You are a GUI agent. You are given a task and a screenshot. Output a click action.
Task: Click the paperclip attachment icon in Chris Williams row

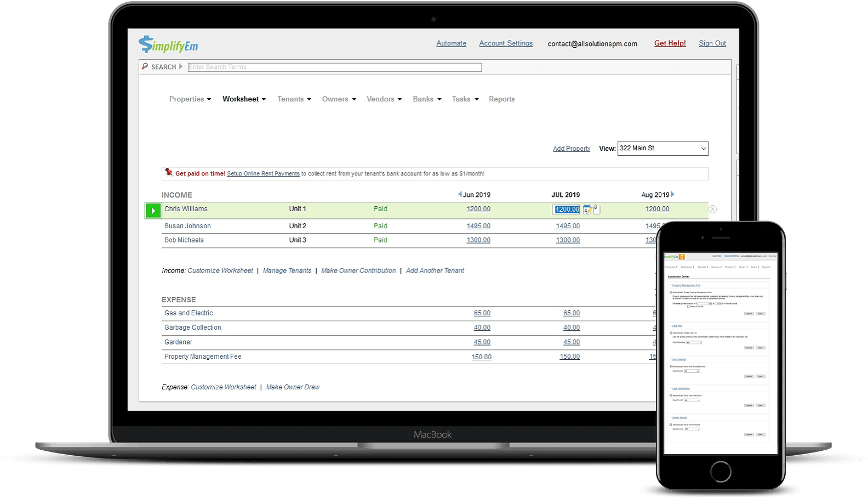pos(597,210)
